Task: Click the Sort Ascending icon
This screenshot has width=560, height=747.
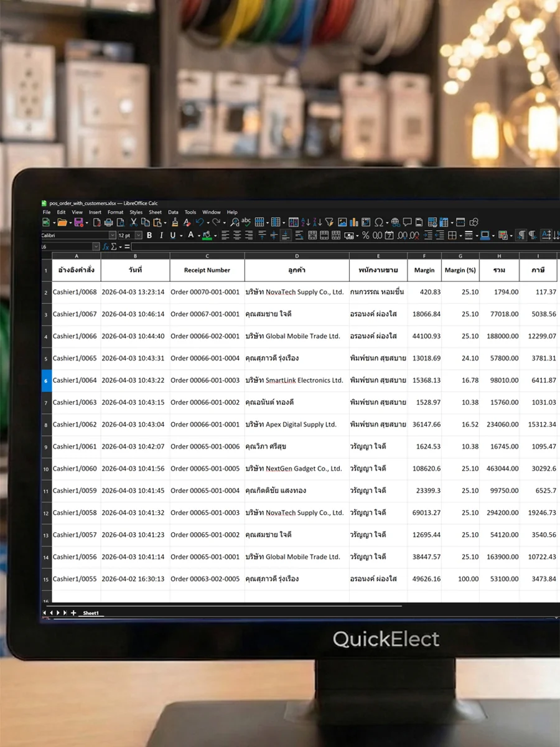Action: click(306, 222)
